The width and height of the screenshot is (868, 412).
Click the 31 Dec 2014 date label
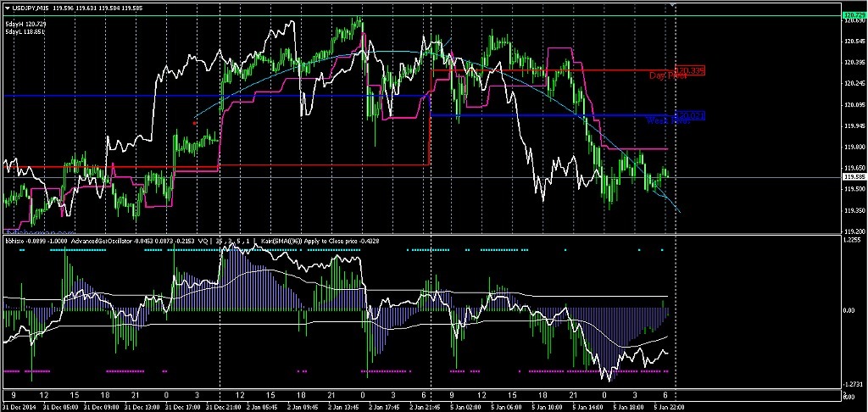tap(19, 406)
